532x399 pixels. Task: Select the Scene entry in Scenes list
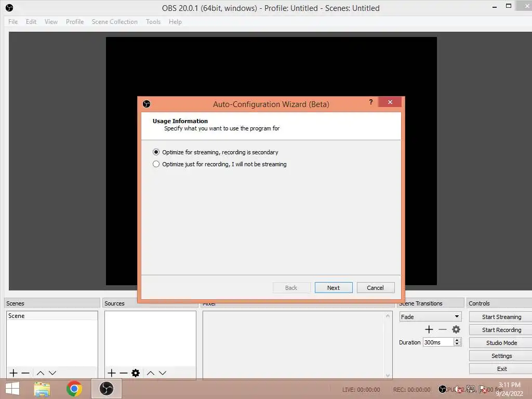52,316
